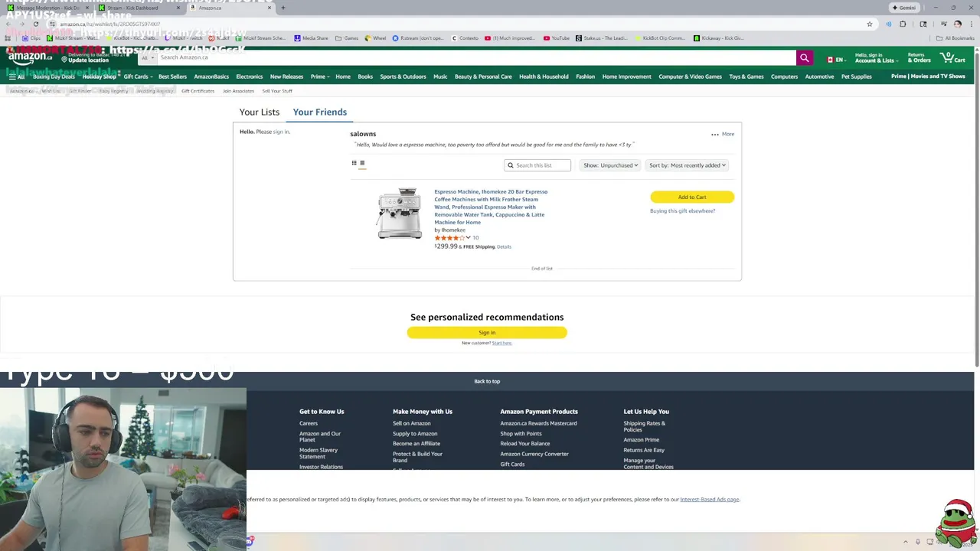Expand Account & Lists menu
The width and height of the screenshot is (980, 551).
[x=876, y=58]
